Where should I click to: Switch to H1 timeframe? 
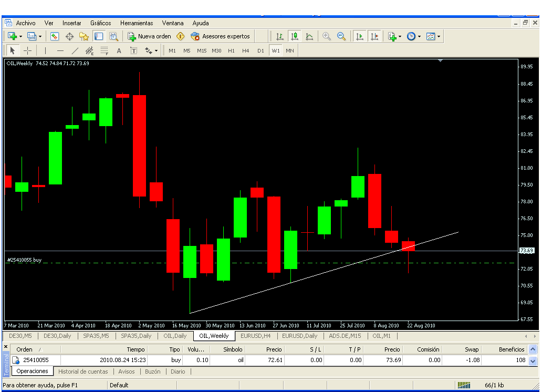coord(231,50)
